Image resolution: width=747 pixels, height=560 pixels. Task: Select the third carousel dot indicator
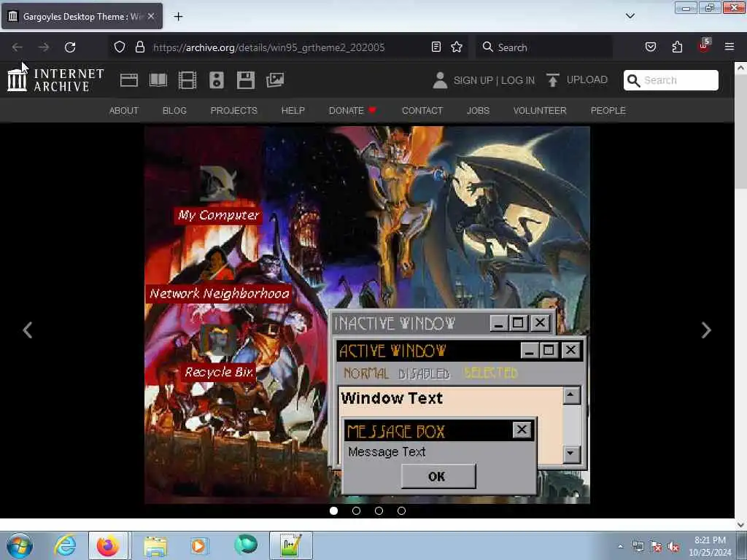pos(379,510)
